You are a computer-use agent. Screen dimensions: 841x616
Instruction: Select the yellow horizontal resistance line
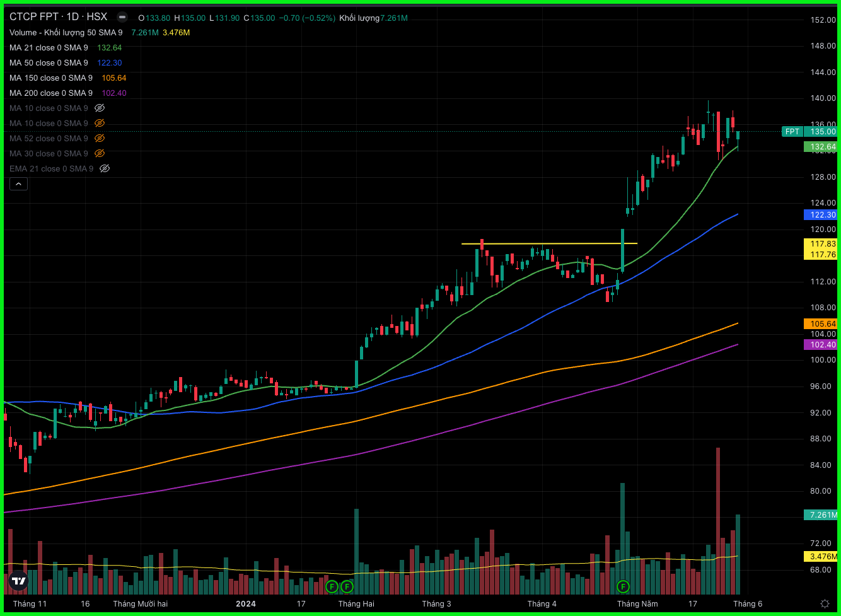549,243
